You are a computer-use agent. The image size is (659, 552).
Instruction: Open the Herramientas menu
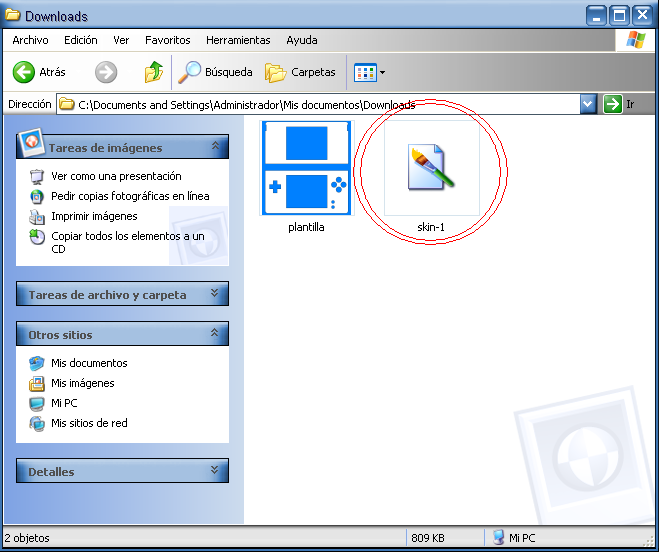(238, 40)
